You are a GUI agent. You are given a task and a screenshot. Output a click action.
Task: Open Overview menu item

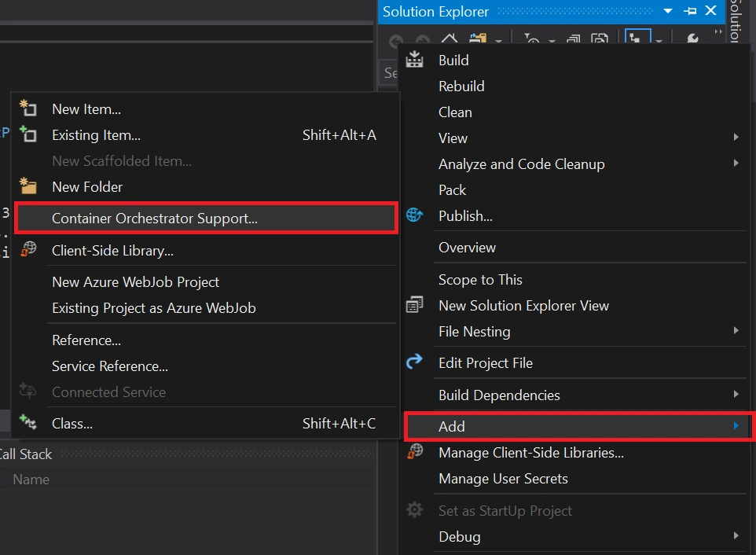(x=574, y=248)
